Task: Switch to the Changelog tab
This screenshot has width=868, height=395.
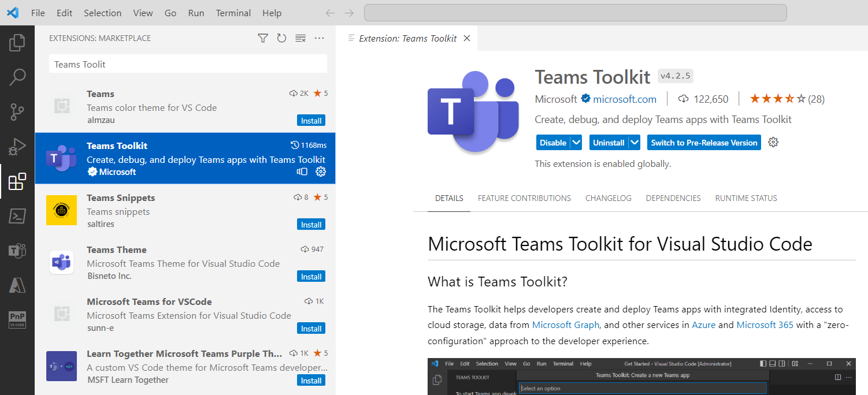Action: [608, 198]
